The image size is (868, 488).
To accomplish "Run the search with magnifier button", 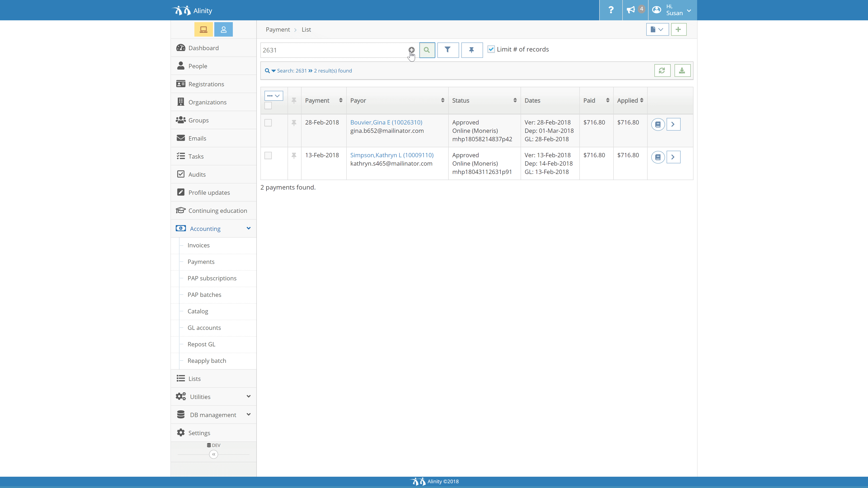I will click(427, 50).
